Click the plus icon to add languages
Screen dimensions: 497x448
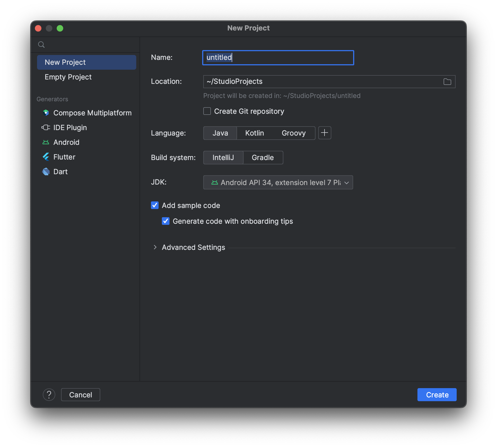tap(325, 133)
